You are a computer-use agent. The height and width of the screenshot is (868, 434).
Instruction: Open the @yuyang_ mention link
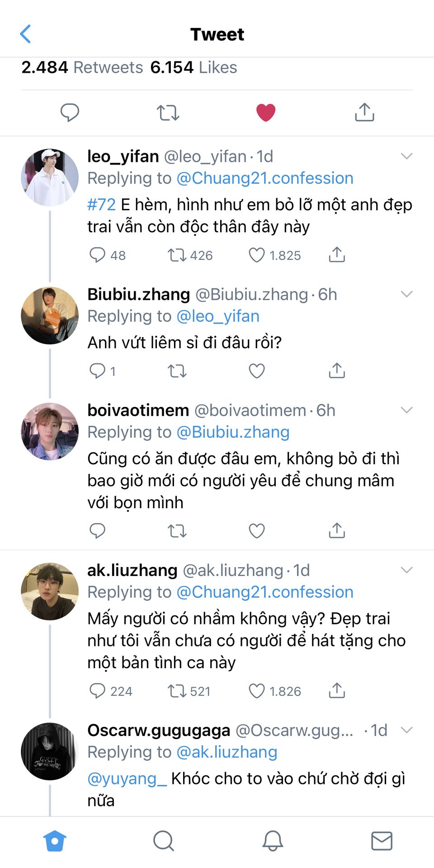coord(127,778)
